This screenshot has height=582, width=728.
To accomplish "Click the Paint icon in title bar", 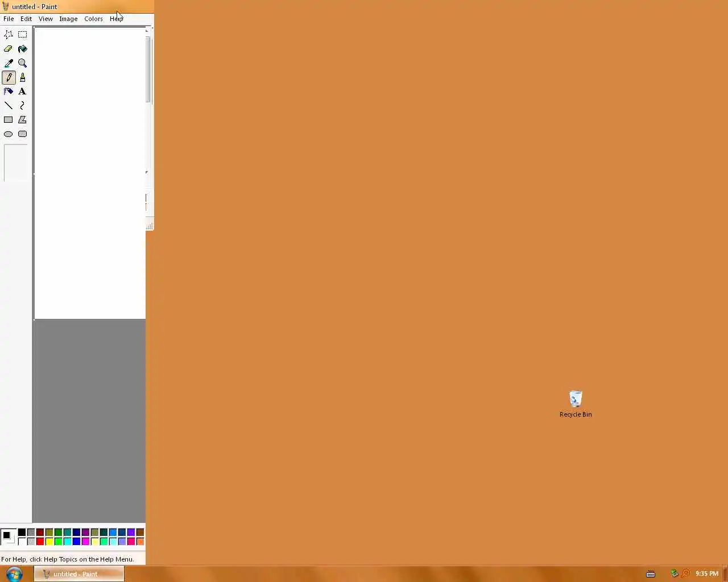I will 6,7.
